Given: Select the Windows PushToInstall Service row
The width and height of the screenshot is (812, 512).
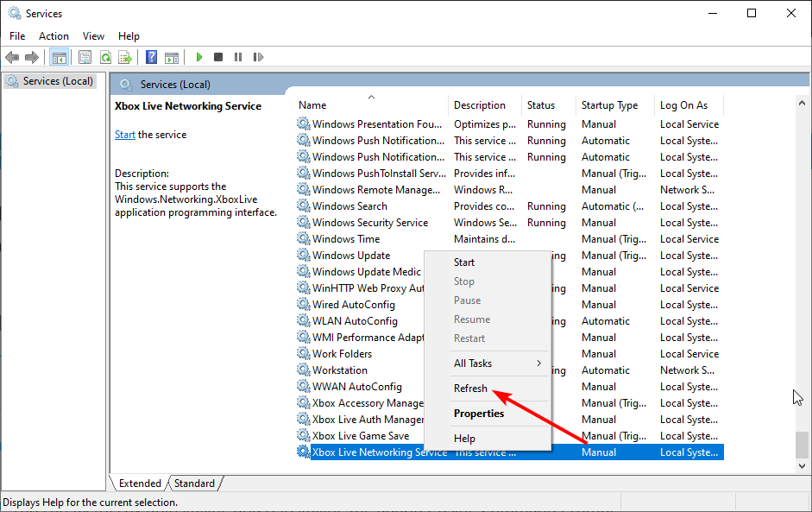Looking at the screenshot, I should tap(510, 173).
